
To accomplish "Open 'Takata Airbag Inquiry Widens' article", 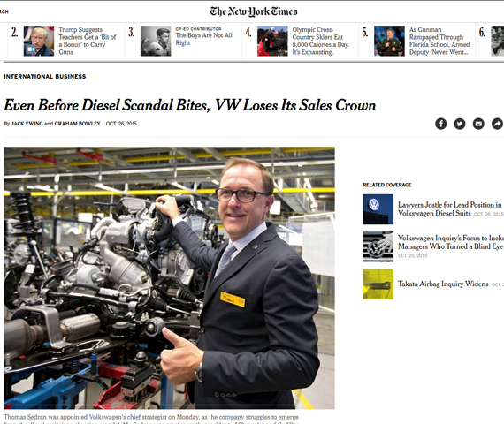I will (443, 284).
